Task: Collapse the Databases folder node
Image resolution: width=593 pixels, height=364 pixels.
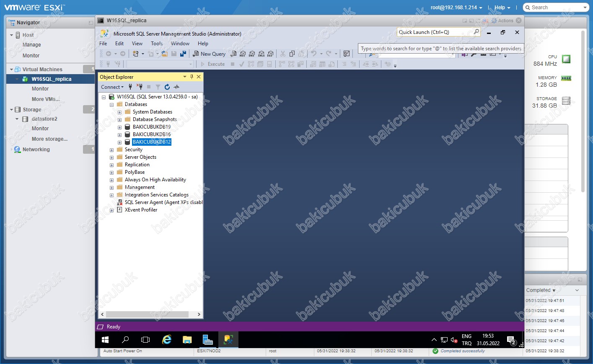Action: click(111, 104)
